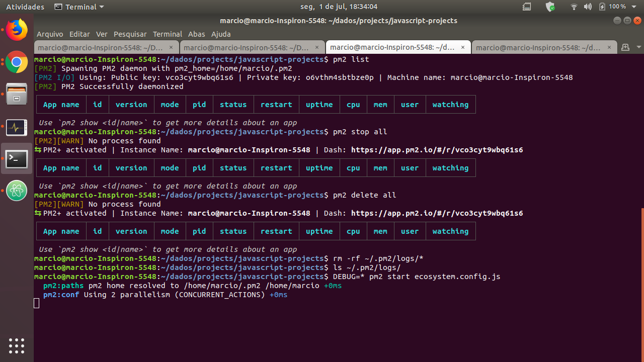
Task: Click the disk drive tray icon
Action: coord(527,7)
